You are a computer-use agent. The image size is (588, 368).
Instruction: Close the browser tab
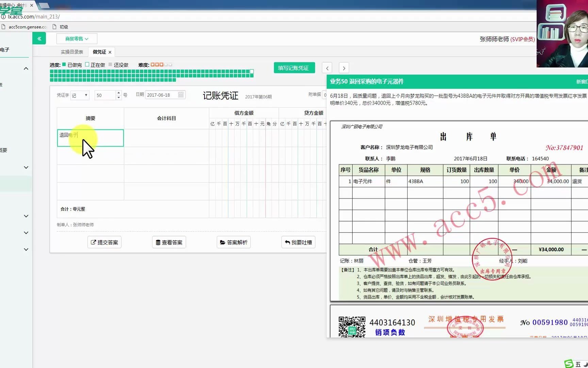point(32,5)
